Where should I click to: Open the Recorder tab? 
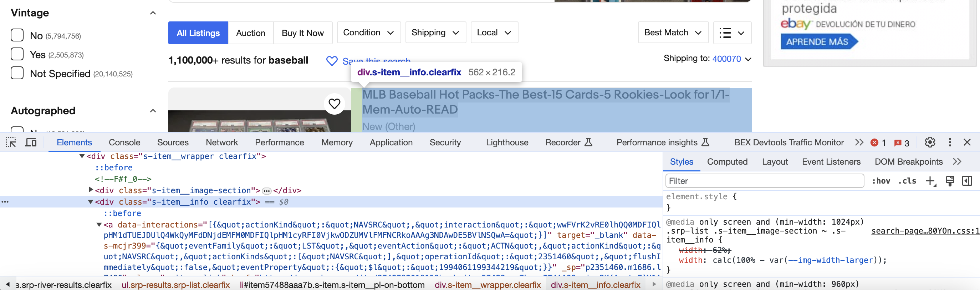coord(568,142)
